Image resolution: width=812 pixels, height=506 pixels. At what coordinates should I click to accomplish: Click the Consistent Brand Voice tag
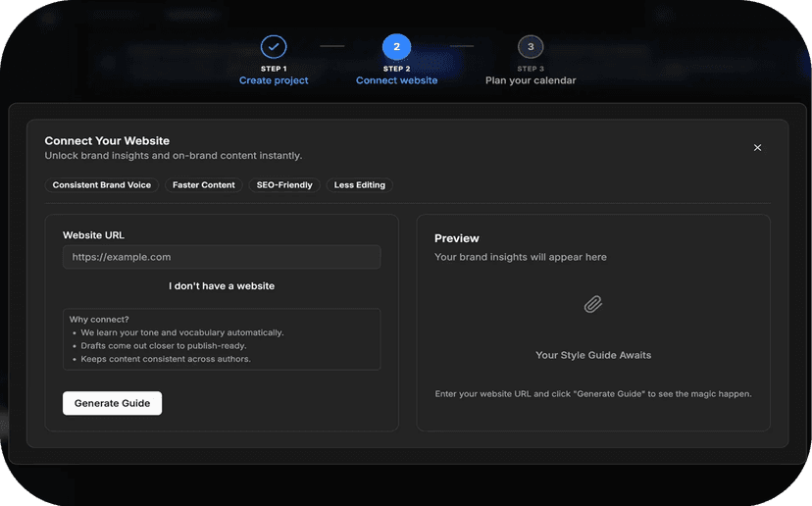[x=102, y=185]
